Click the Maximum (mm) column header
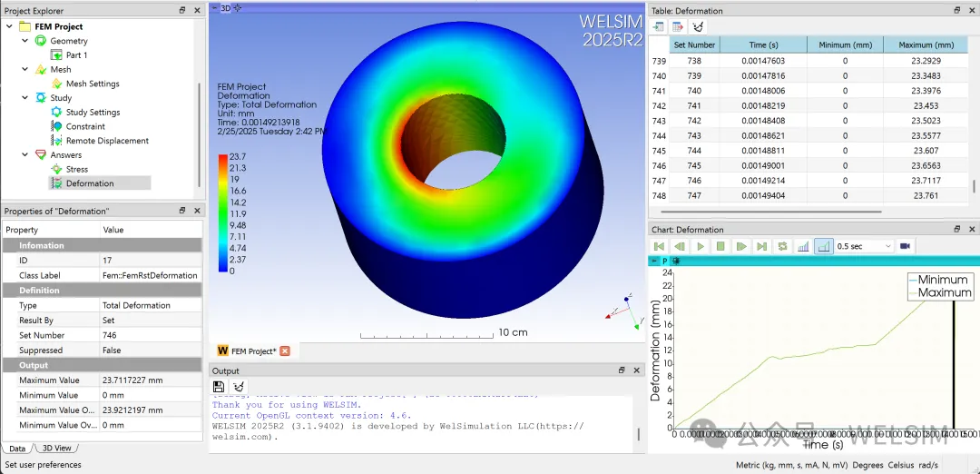Image resolution: width=980 pixels, height=474 pixels. [926, 45]
